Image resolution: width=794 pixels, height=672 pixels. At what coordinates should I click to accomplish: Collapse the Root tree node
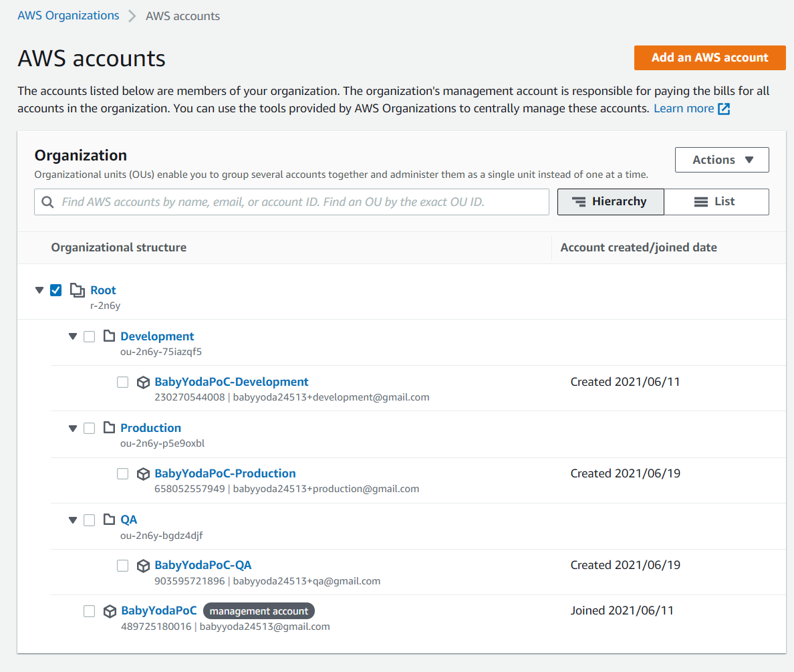[39, 290]
